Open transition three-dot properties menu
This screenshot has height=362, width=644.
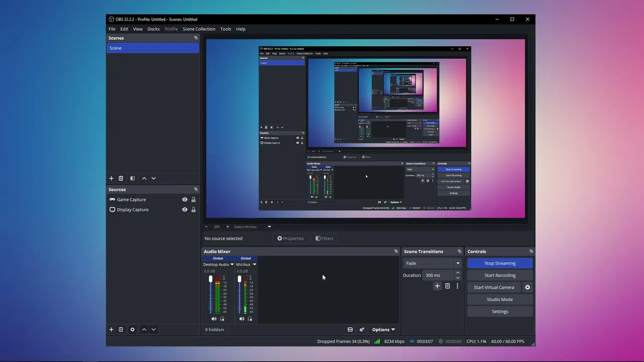(457, 286)
